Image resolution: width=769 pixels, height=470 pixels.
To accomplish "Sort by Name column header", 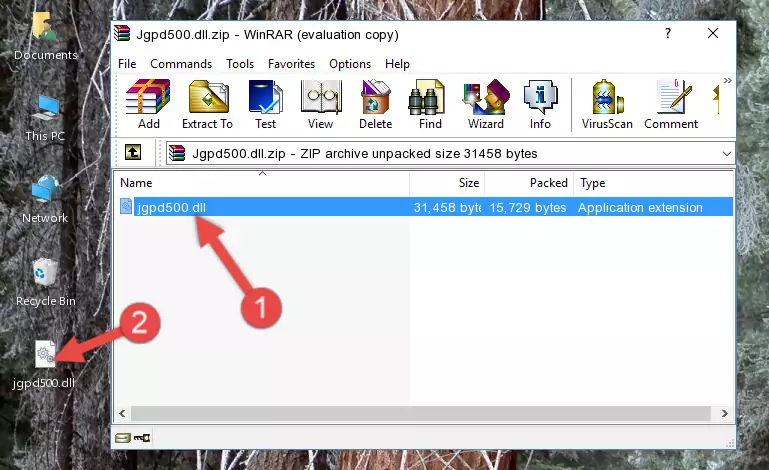I will coord(262,183).
